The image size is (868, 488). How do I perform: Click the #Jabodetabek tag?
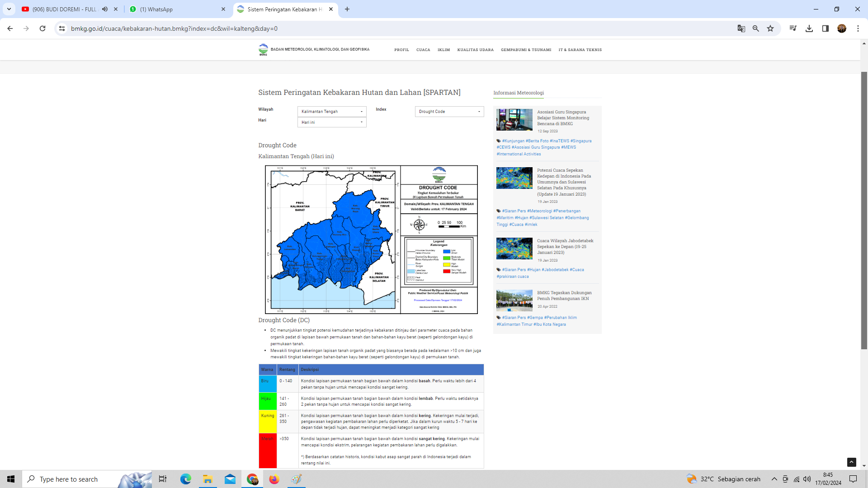coord(555,270)
